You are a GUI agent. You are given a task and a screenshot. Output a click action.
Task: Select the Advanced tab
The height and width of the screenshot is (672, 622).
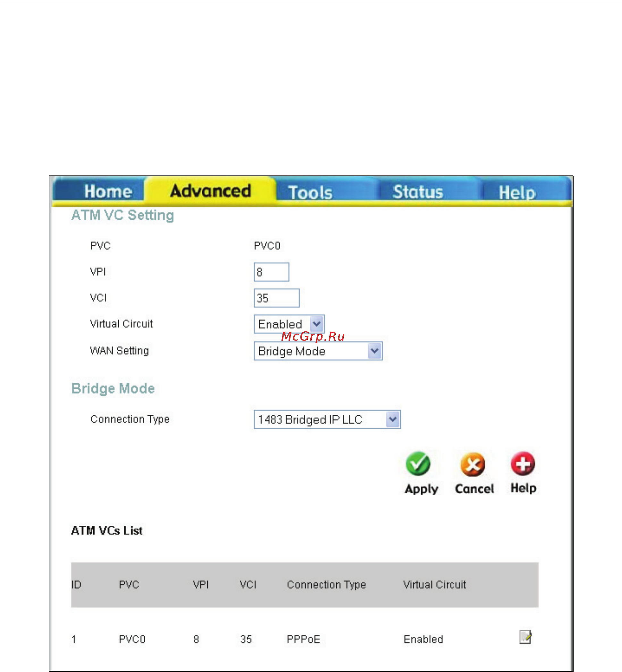210,191
